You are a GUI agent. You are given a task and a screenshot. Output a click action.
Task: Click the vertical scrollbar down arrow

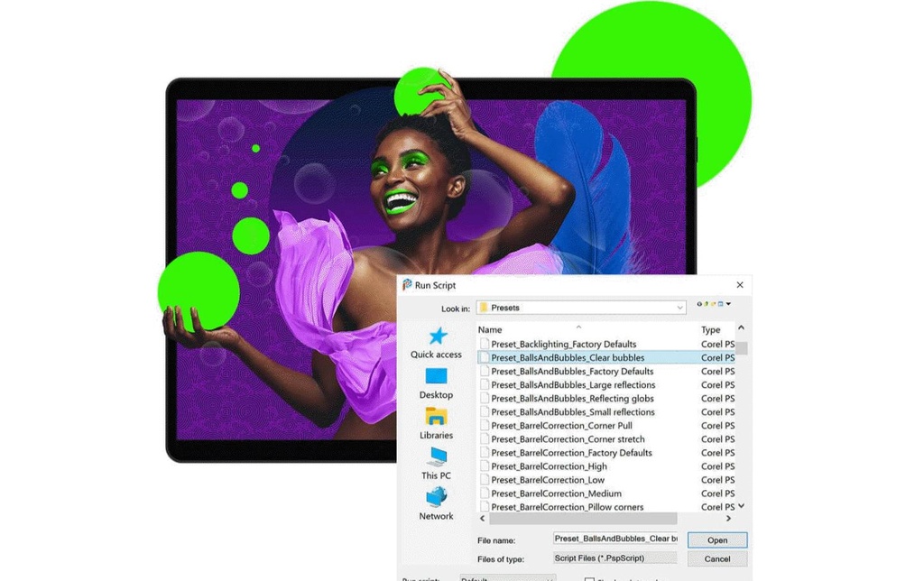coord(742,506)
